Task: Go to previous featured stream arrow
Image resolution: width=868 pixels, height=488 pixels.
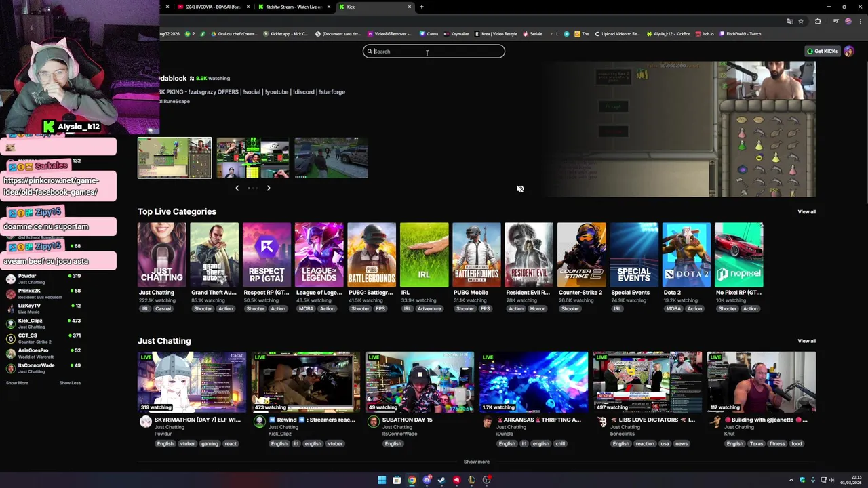Action: tap(237, 188)
